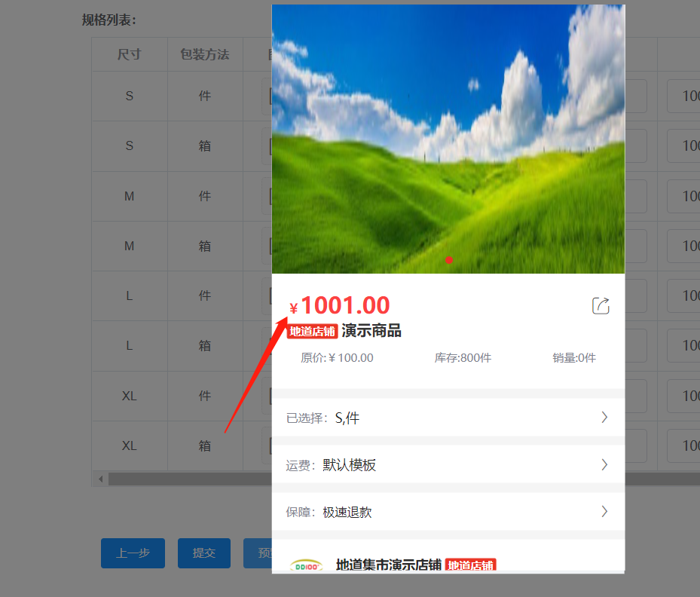Click the rightmost input in the XL 箱 row
700x597 pixels.
[684, 445]
